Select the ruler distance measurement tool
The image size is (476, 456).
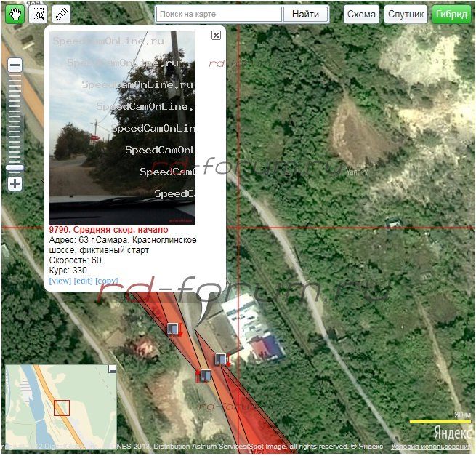(x=62, y=14)
